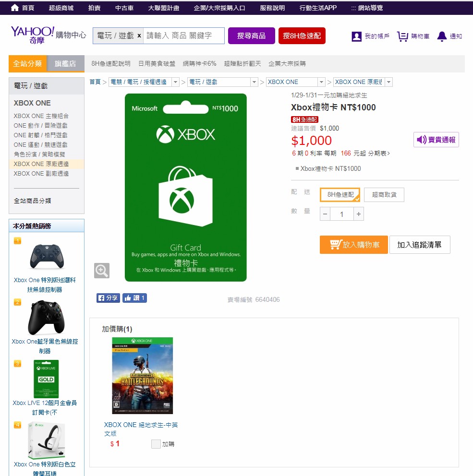Click the 加入追蹤清單 button
This screenshot has width=473, height=476.
420,245
